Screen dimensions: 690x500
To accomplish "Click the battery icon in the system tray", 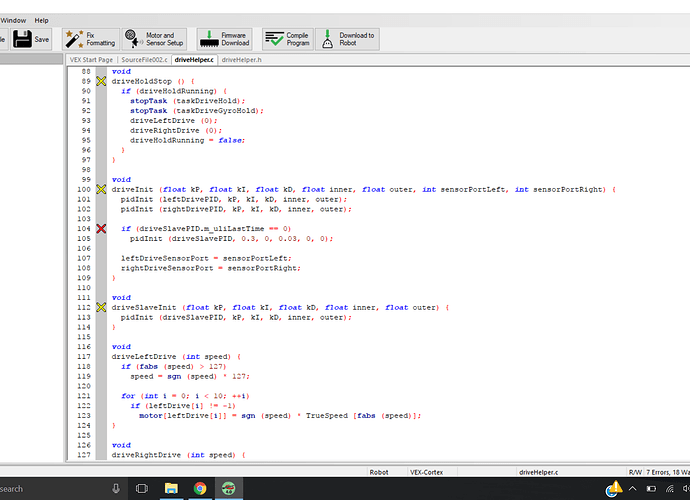I will (x=651, y=489).
